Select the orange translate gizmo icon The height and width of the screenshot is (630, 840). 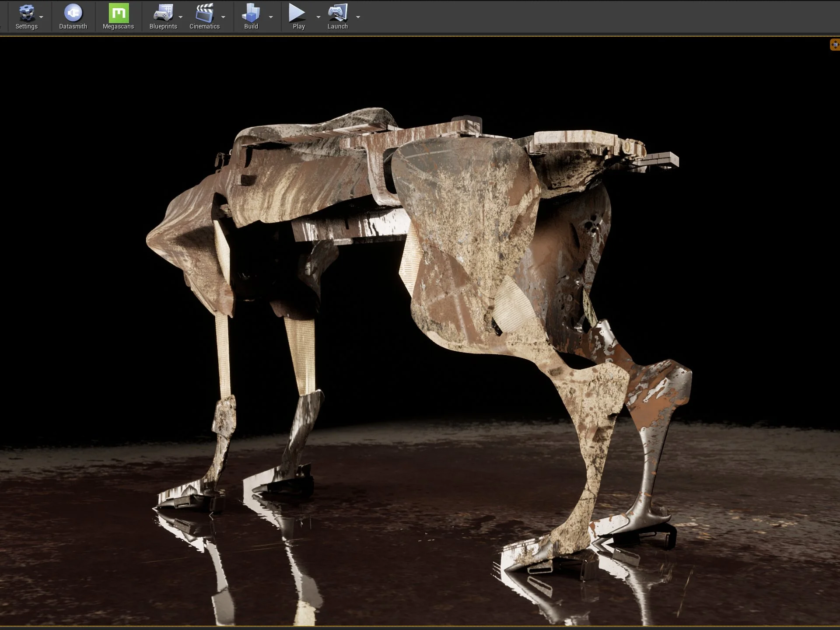point(835,45)
